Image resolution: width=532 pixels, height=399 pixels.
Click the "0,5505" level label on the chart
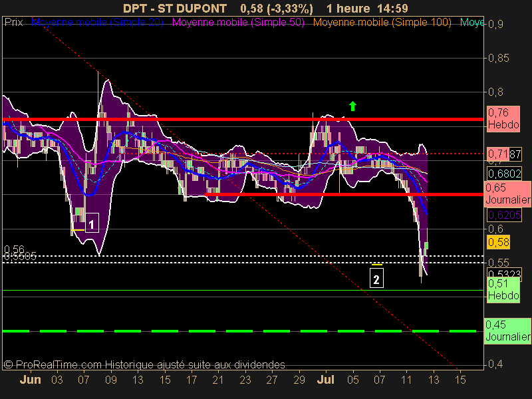point(20,257)
